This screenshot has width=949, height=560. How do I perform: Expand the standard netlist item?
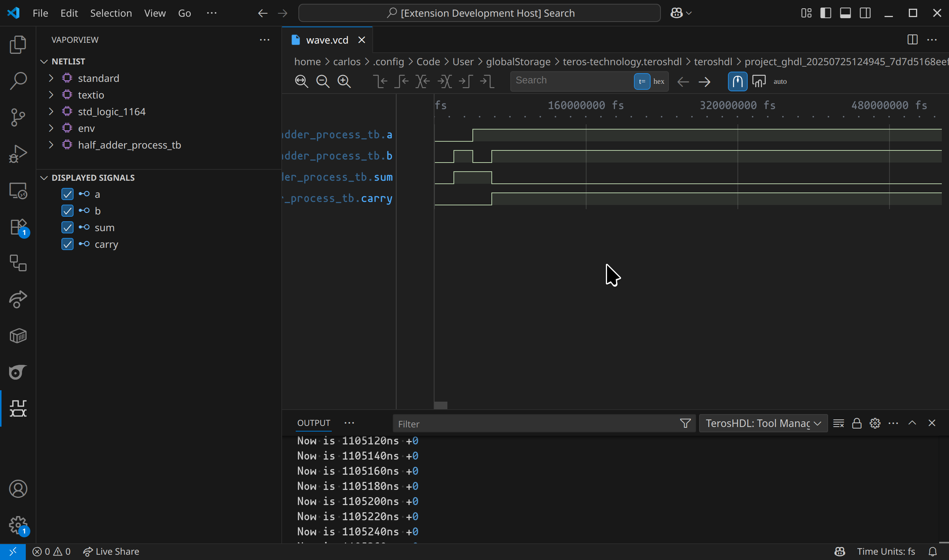[51, 78]
